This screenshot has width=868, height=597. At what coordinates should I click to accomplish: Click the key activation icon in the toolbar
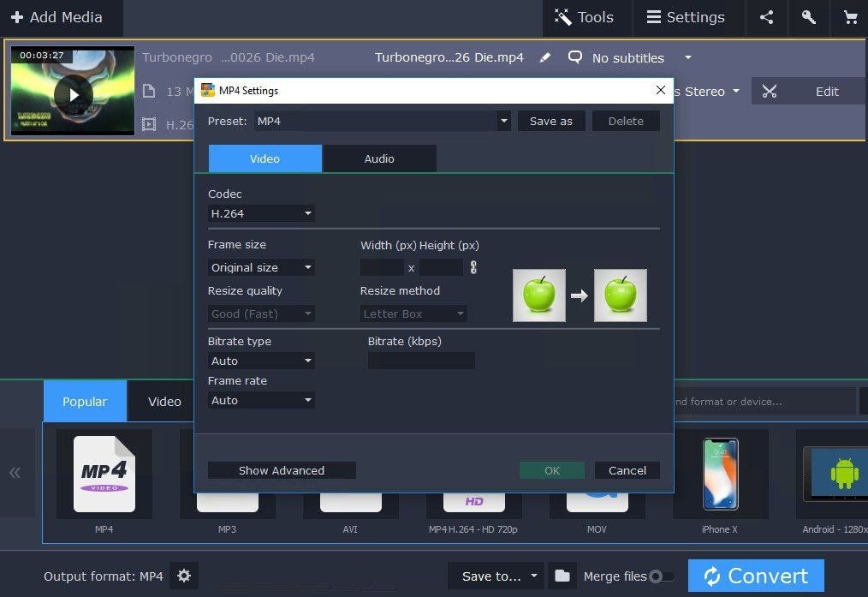pos(808,17)
